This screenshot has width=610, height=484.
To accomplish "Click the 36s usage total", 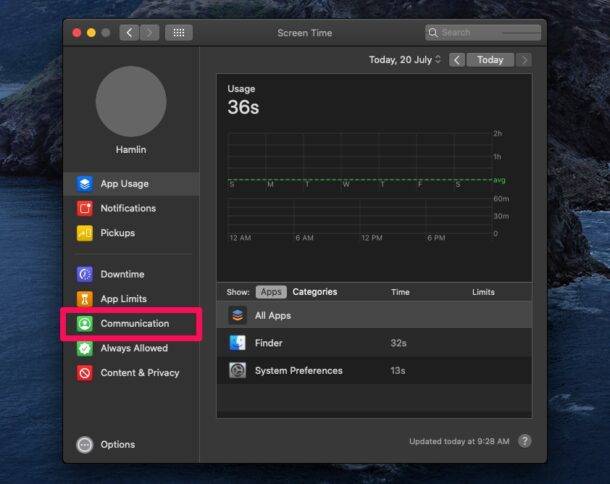I will coord(243,107).
